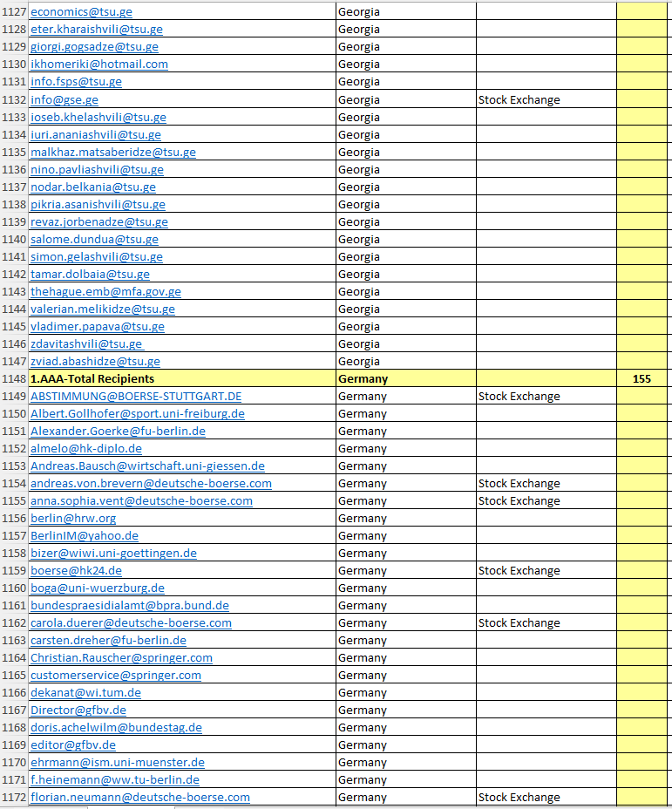The height and width of the screenshot is (809, 672).
Task: Open the ikhomeriki@hotmail.com link
Action: click(x=99, y=64)
